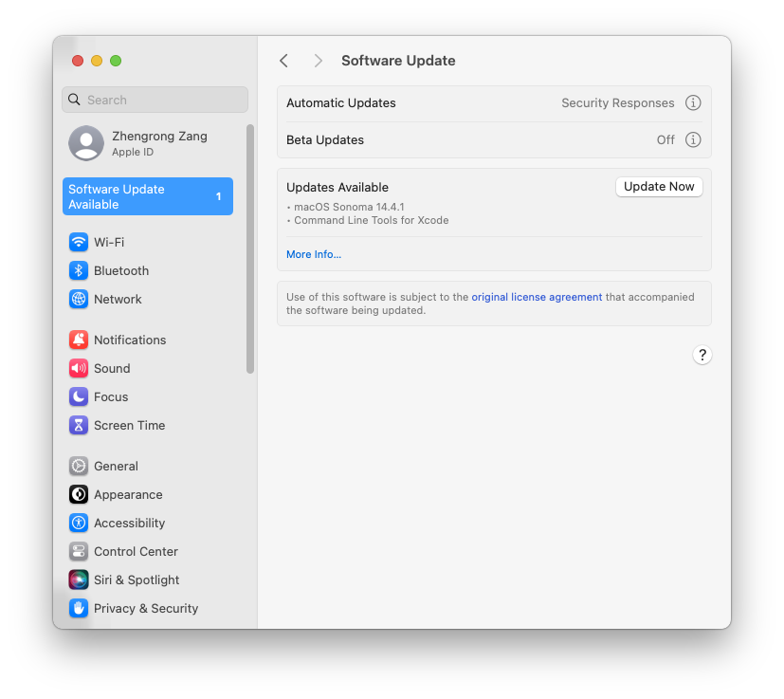Open Wi-Fi settings icon
This screenshot has height=699, width=784.
tap(79, 242)
